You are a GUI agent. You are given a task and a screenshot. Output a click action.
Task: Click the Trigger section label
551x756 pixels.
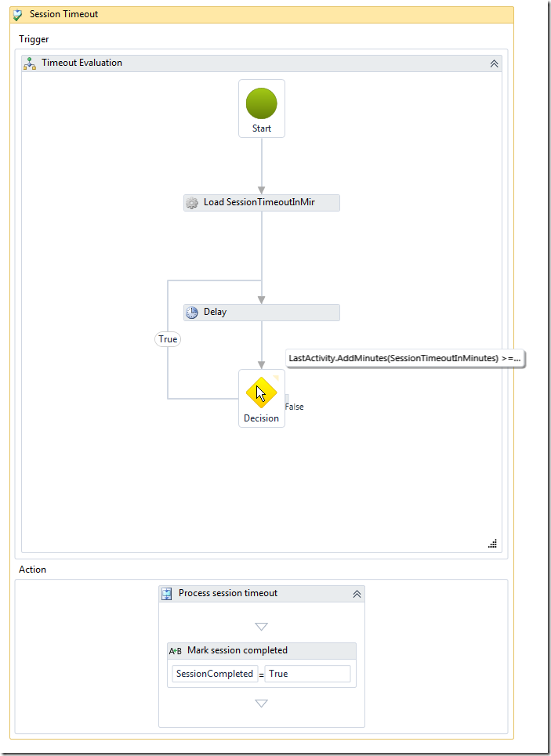[34, 39]
